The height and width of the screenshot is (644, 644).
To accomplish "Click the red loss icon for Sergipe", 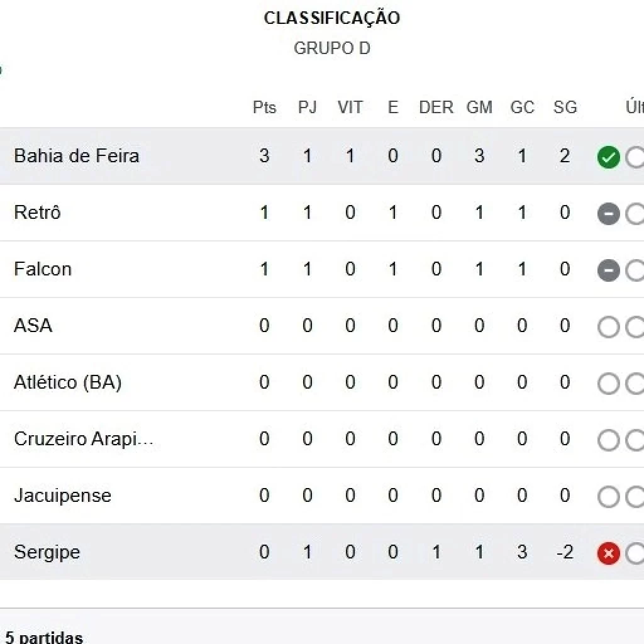I will click(x=608, y=553).
